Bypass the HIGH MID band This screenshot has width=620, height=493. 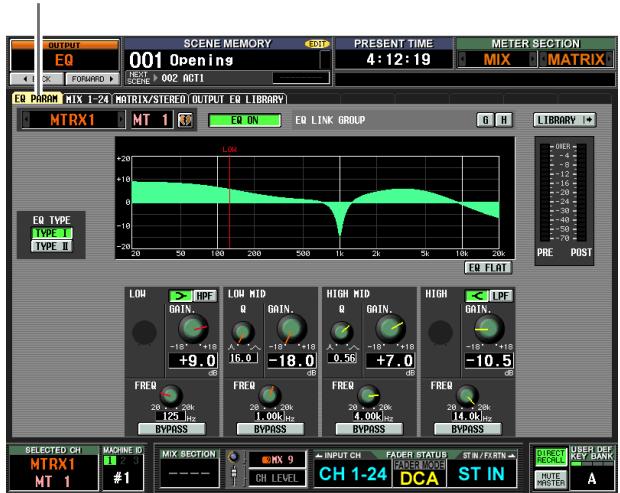click(369, 429)
